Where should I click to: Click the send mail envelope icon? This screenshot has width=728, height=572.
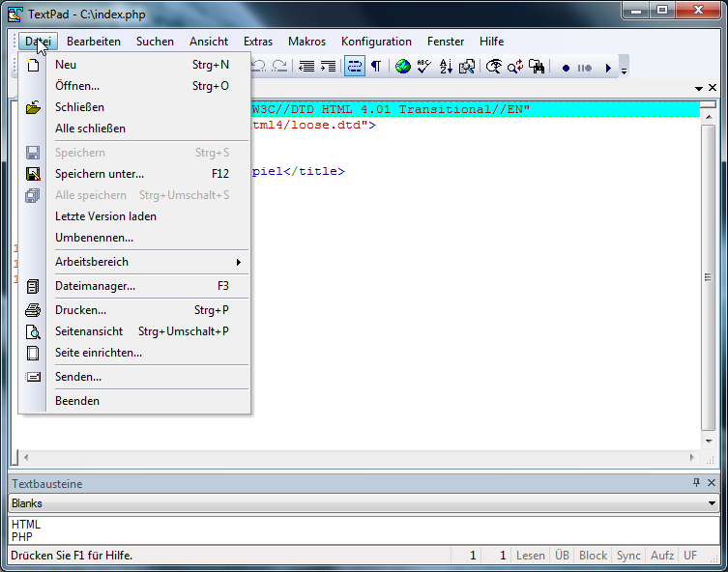pyautogui.click(x=33, y=377)
